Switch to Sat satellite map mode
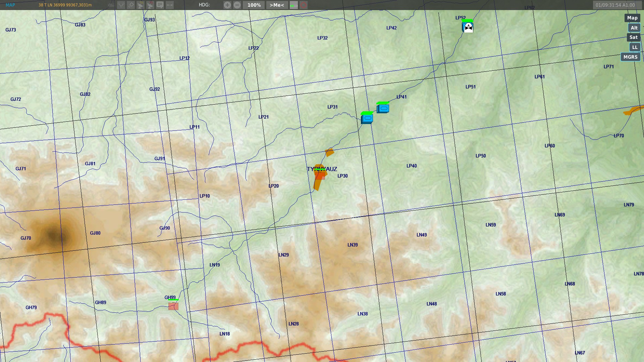644x362 pixels. [x=633, y=38]
